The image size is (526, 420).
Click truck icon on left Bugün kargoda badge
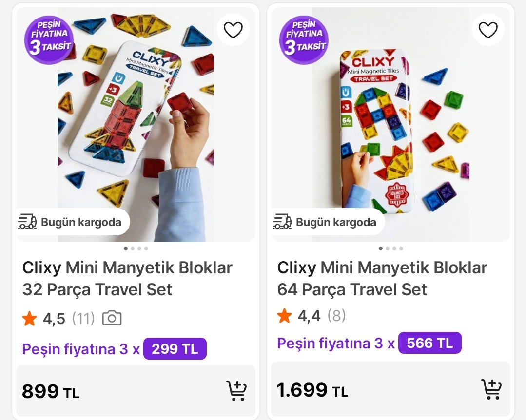point(27,222)
